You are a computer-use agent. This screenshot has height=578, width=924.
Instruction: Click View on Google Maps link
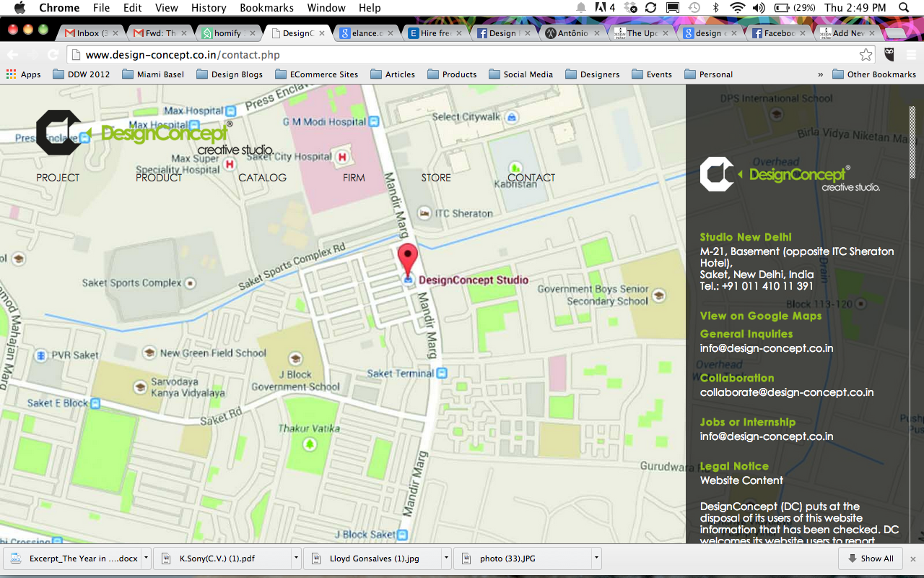pos(761,316)
